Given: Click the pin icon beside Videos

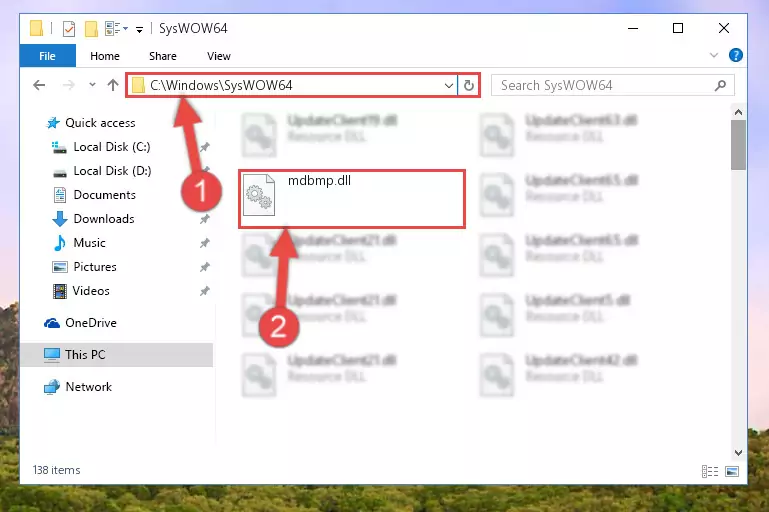Looking at the screenshot, I should [x=205, y=291].
